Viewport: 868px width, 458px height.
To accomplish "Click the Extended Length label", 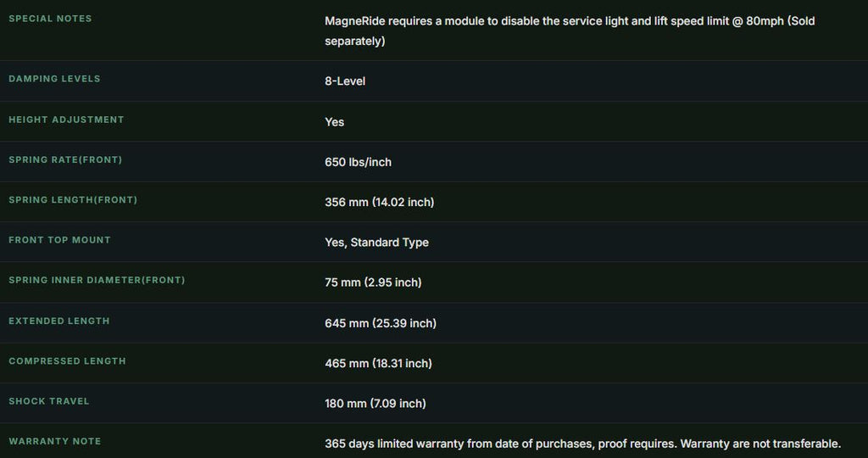I will click(59, 321).
